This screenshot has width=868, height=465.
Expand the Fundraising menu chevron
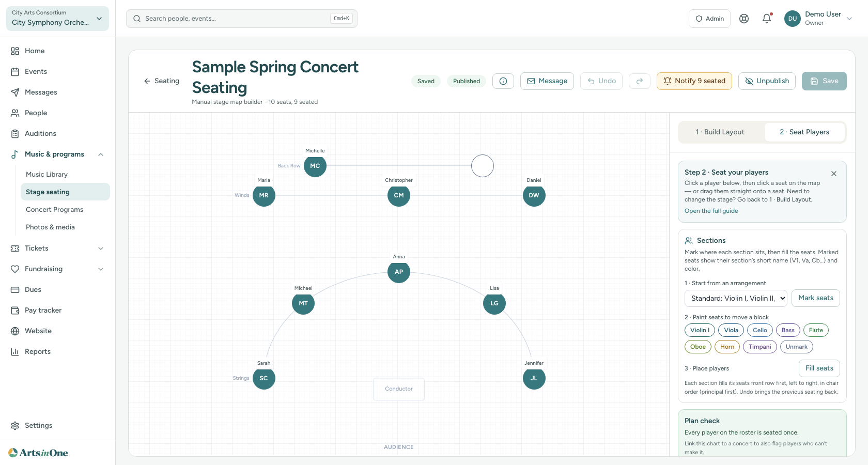click(101, 269)
